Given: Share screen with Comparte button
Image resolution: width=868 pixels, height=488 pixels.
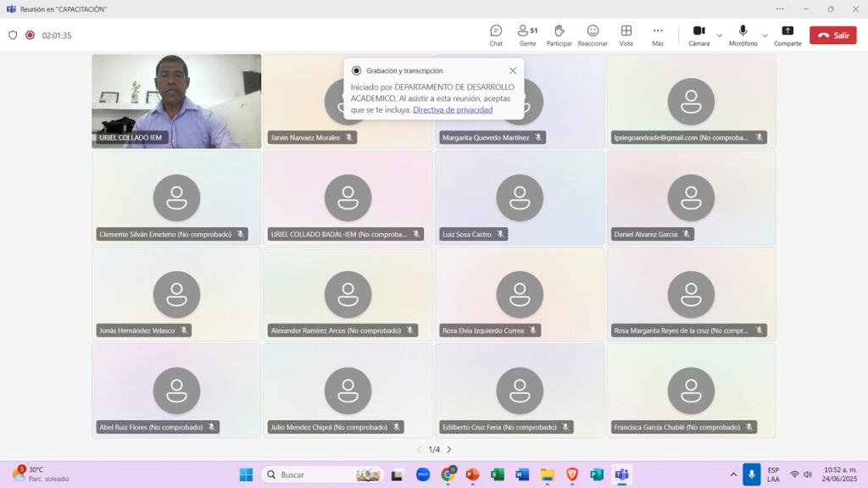Looking at the screenshot, I should (787, 35).
